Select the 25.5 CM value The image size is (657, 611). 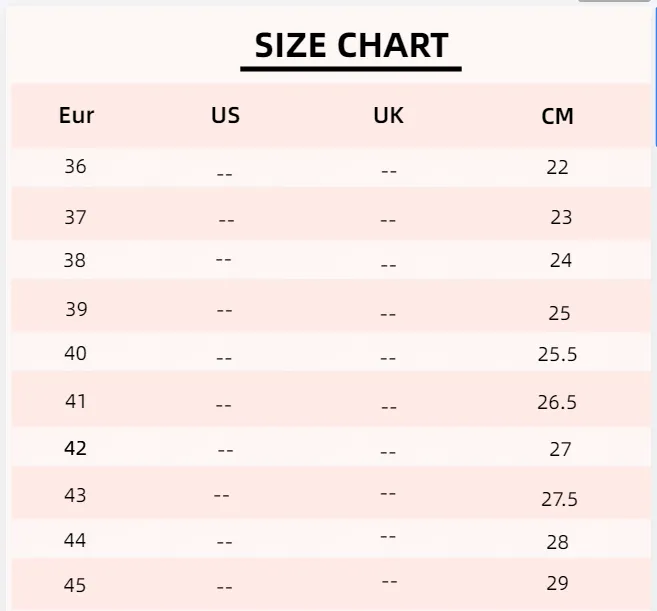(558, 354)
